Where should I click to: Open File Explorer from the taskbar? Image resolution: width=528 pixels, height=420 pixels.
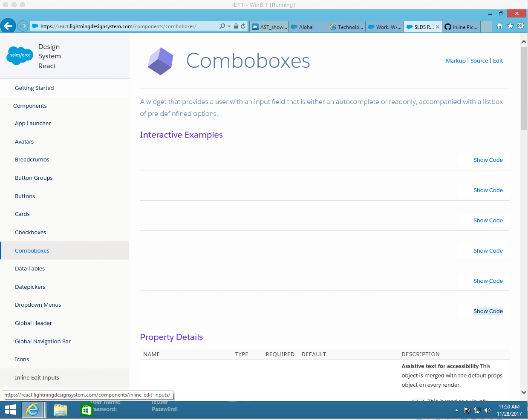click(60, 410)
